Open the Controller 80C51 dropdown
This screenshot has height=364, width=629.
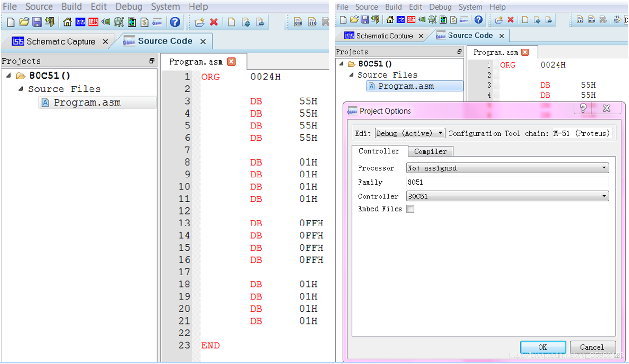pos(507,196)
